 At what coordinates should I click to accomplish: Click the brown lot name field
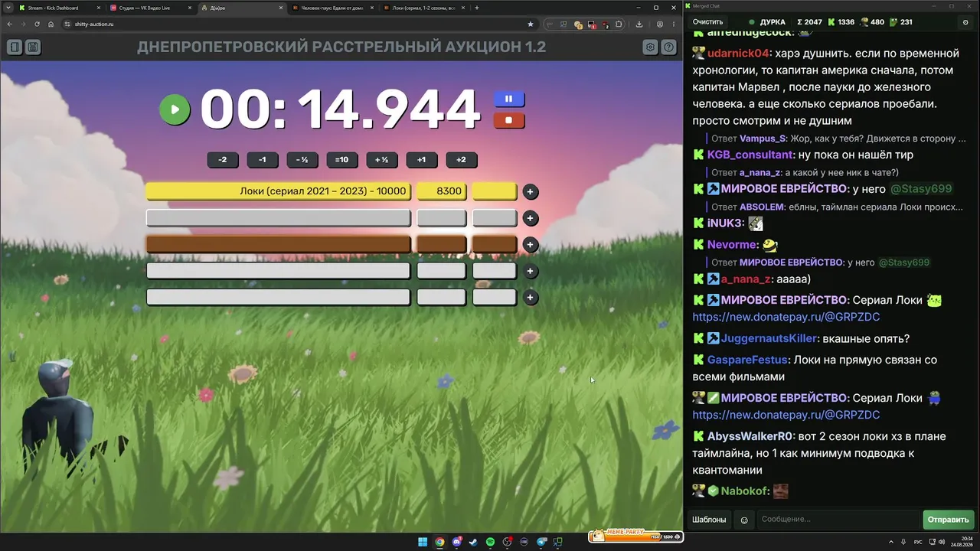pyautogui.click(x=279, y=244)
